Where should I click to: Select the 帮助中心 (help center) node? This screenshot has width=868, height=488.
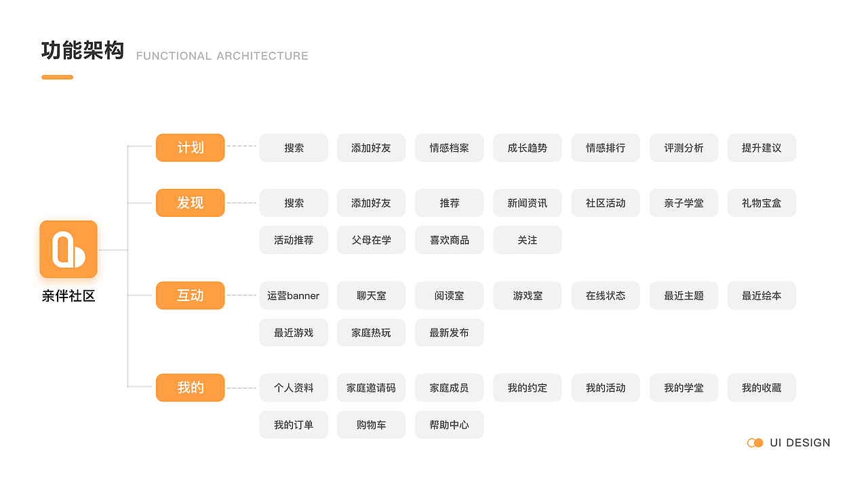[x=449, y=424]
